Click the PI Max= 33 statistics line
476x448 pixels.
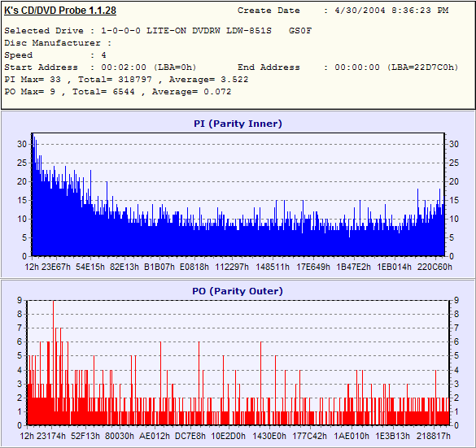tap(126, 80)
